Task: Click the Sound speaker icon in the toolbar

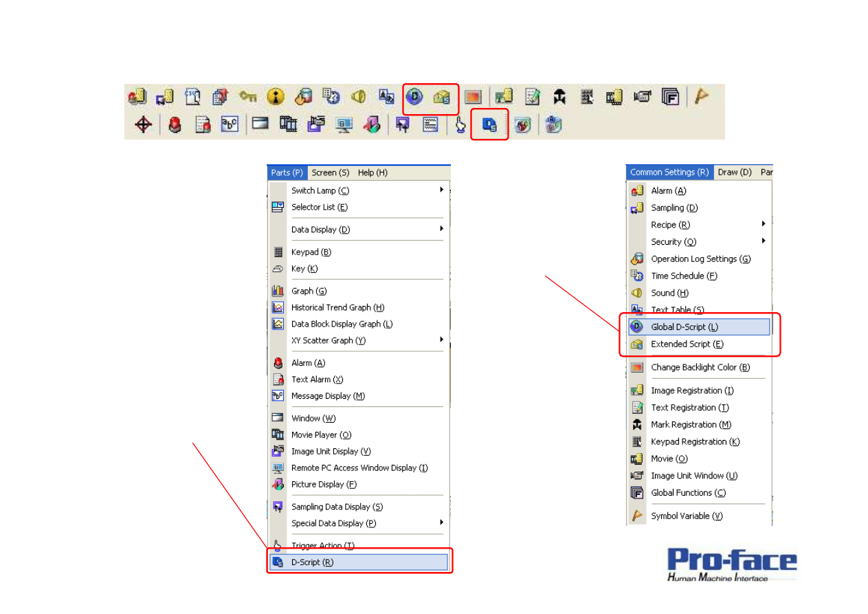Action: [x=358, y=97]
